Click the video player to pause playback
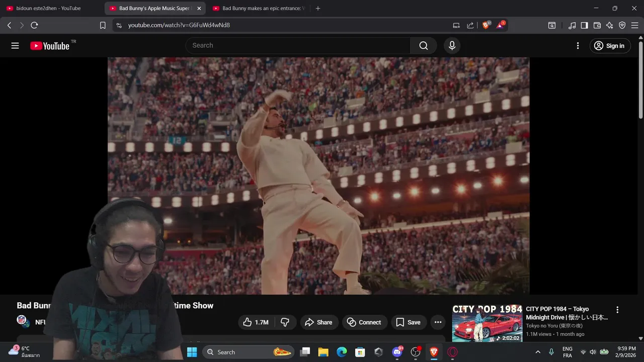Viewport: 644px width, 362px height. pyautogui.click(x=318, y=175)
